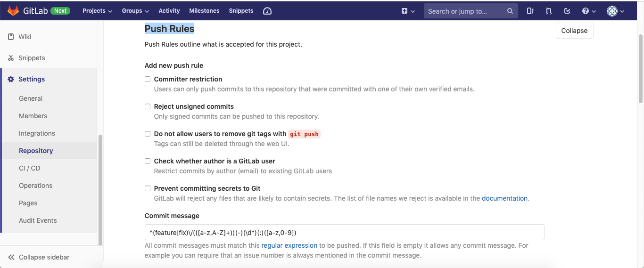The height and width of the screenshot is (268, 644).
Task: Click the Wiki icon in sidebar
Action: coord(11,37)
